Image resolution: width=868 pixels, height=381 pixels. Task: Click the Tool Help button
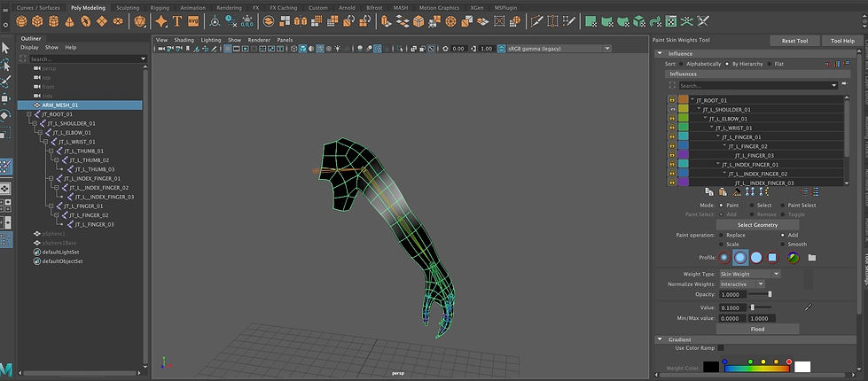tap(842, 41)
